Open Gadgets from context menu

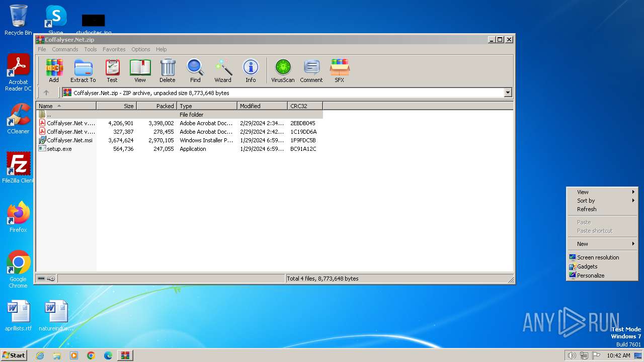[602, 266]
